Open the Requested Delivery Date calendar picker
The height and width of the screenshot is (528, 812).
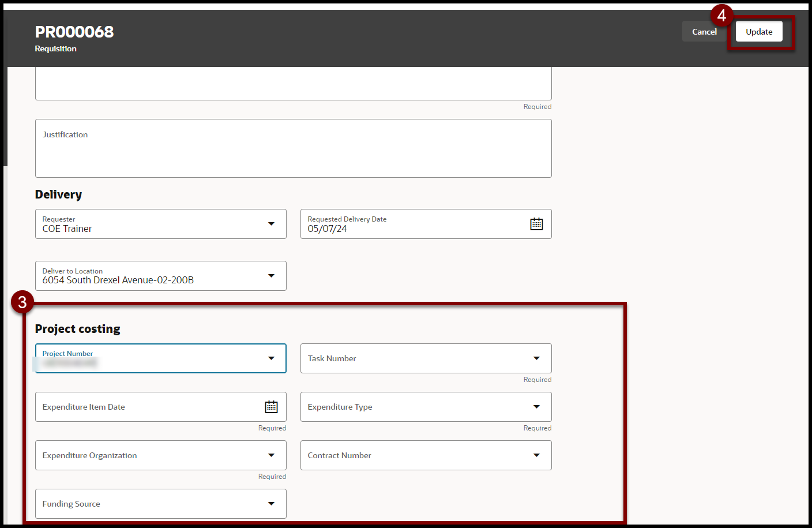536,224
